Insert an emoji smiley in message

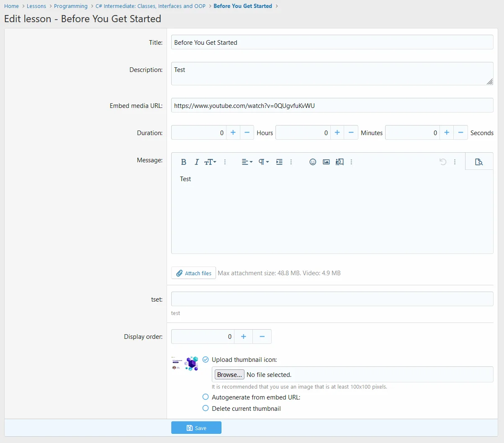[313, 162]
